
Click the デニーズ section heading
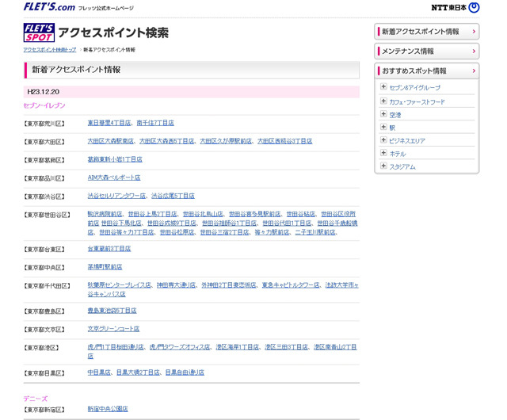pos(35,399)
